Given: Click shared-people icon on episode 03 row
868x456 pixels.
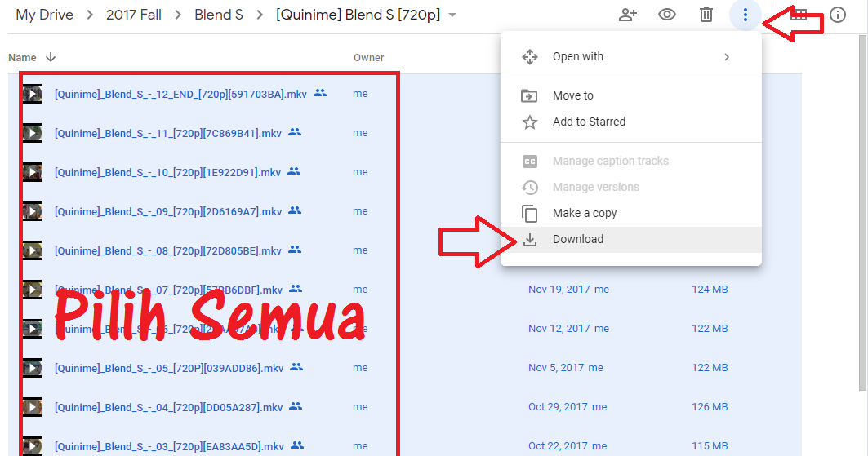Looking at the screenshot, I should [297, 445].
